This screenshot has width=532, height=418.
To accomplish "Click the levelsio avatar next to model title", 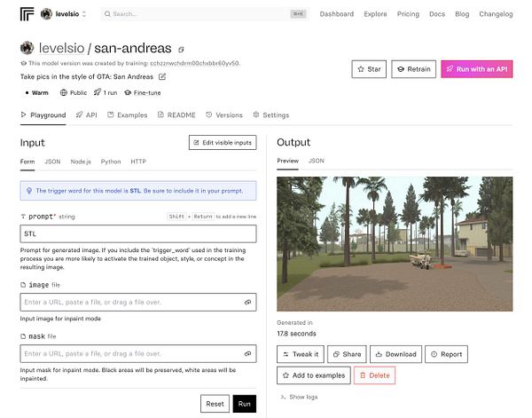I will 27,48.
